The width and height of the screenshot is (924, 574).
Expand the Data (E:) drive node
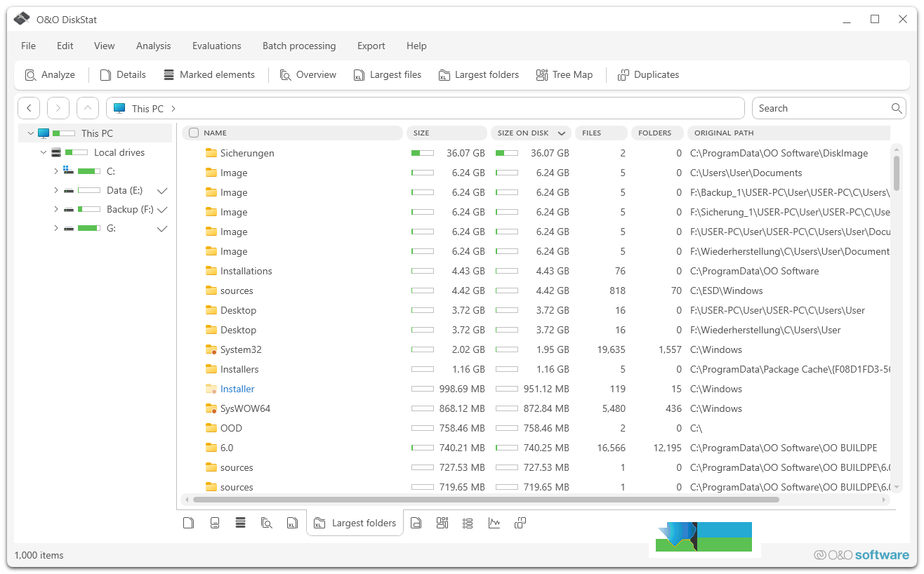(56, 190)
